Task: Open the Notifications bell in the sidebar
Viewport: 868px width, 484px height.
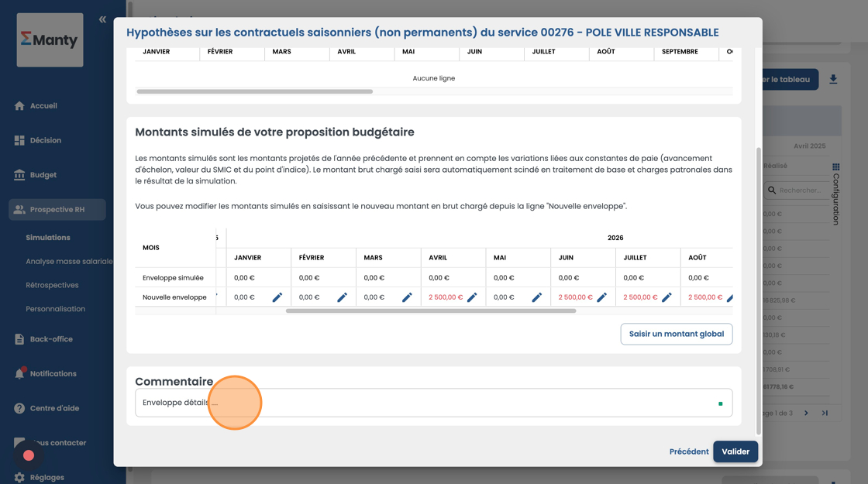Action: [20, 373]
